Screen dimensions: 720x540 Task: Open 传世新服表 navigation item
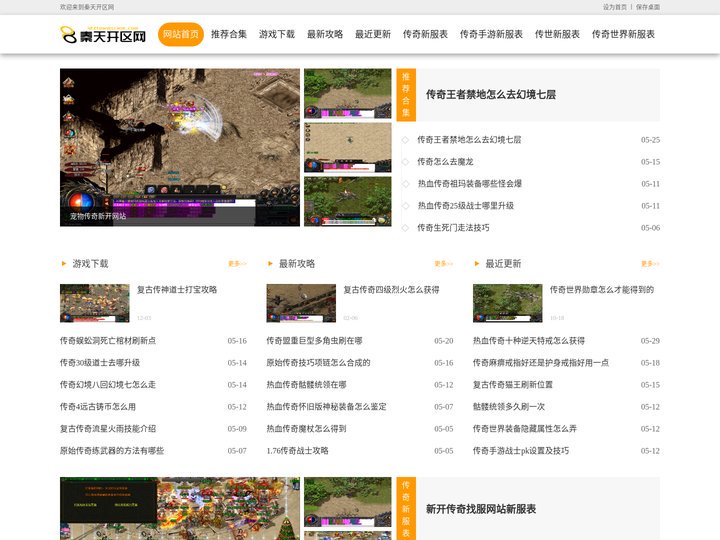point(557,34)
